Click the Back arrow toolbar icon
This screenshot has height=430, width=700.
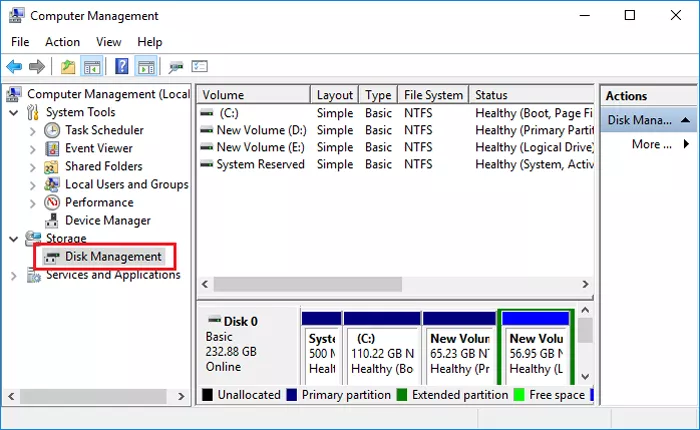coord(14,67)
